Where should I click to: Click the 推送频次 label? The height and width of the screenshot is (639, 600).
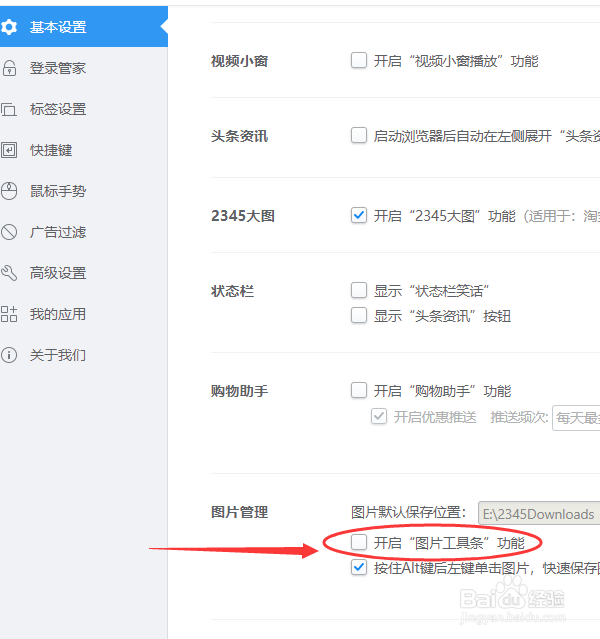519,417
